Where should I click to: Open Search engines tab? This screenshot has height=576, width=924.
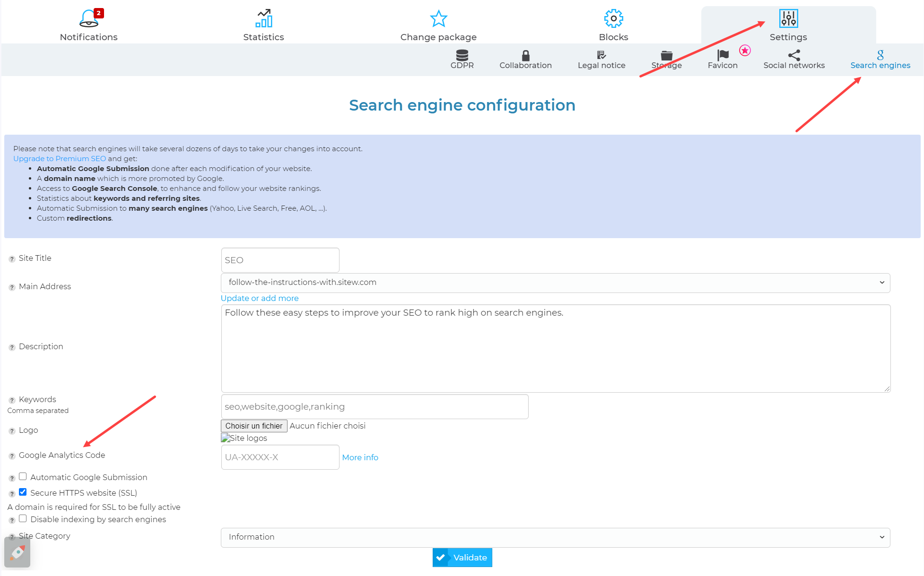coord(879,59)
